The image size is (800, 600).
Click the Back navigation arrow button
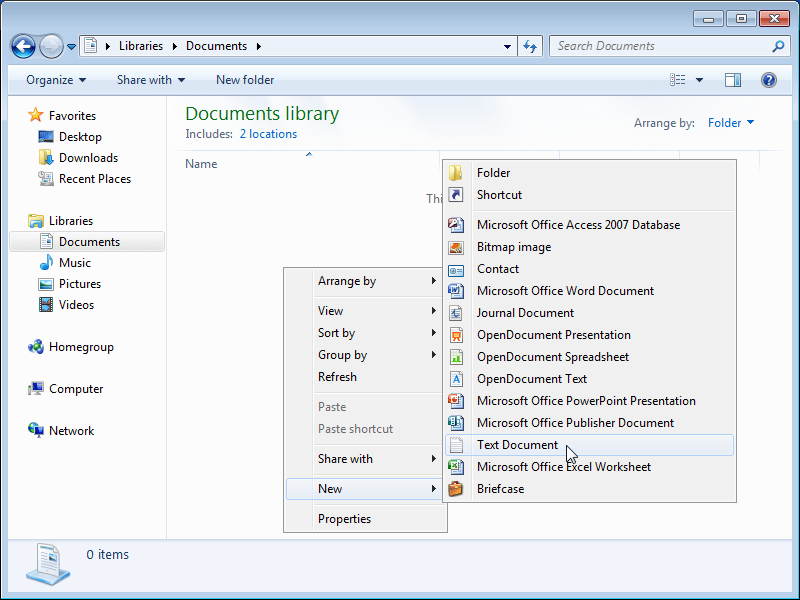pos(23,47)
